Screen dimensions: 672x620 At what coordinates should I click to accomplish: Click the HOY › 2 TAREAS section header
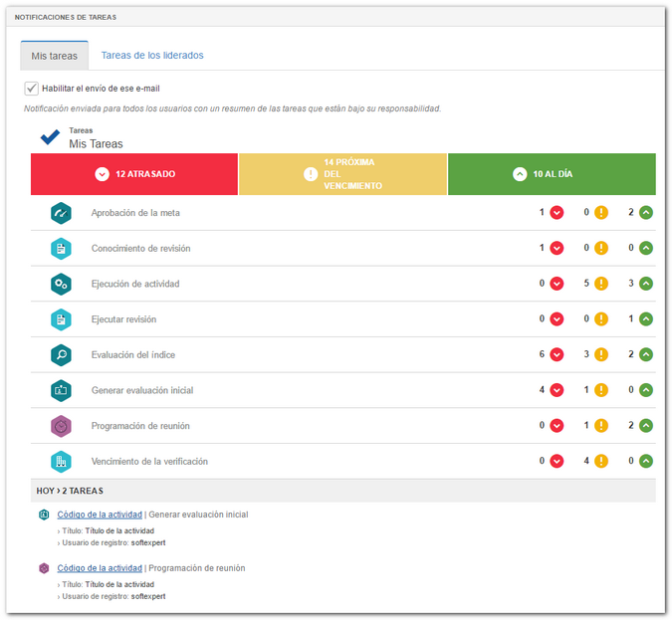[x=342, y=491]
